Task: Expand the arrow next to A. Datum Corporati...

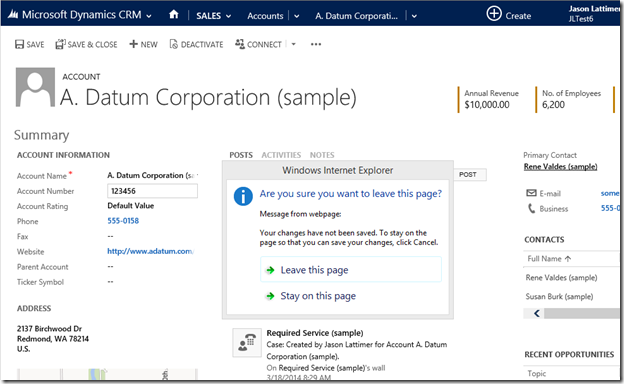Action: (414, 16)
